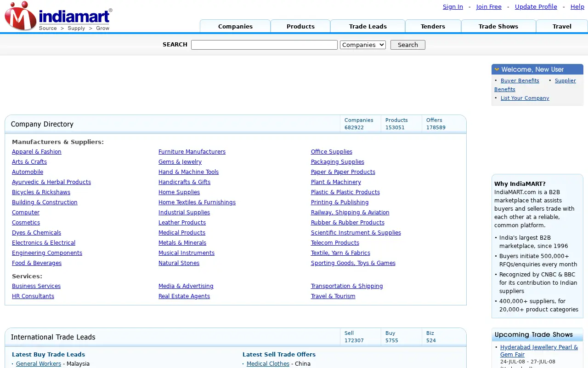Browse the Food & Beverages category
The width and height of the screenshot is (588, 368).
click(37, 263)
